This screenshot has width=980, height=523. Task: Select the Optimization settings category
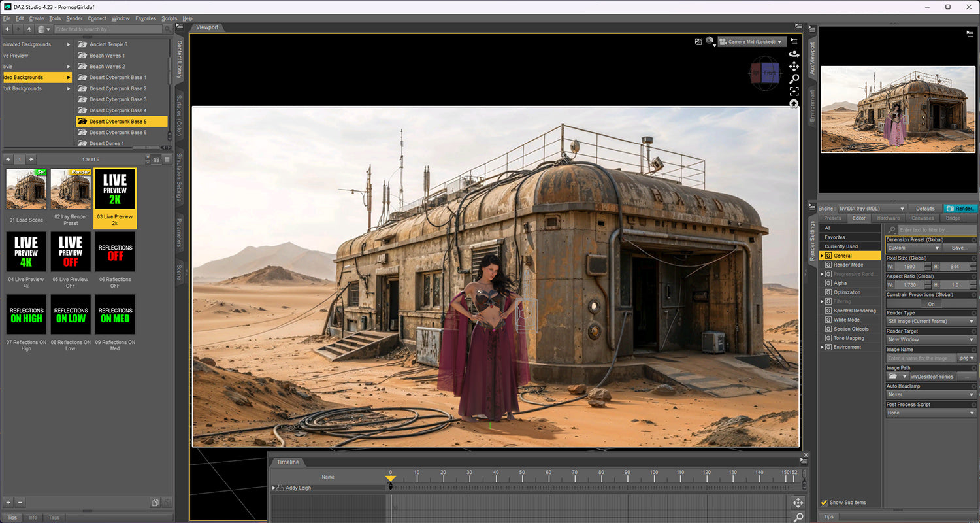click(847, 292)
